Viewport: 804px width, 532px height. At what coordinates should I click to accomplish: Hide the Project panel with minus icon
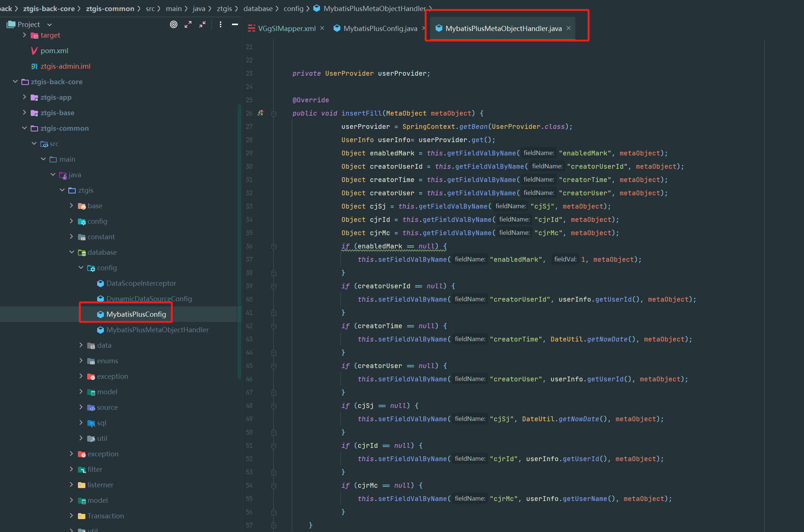click(x=235, y=24)
